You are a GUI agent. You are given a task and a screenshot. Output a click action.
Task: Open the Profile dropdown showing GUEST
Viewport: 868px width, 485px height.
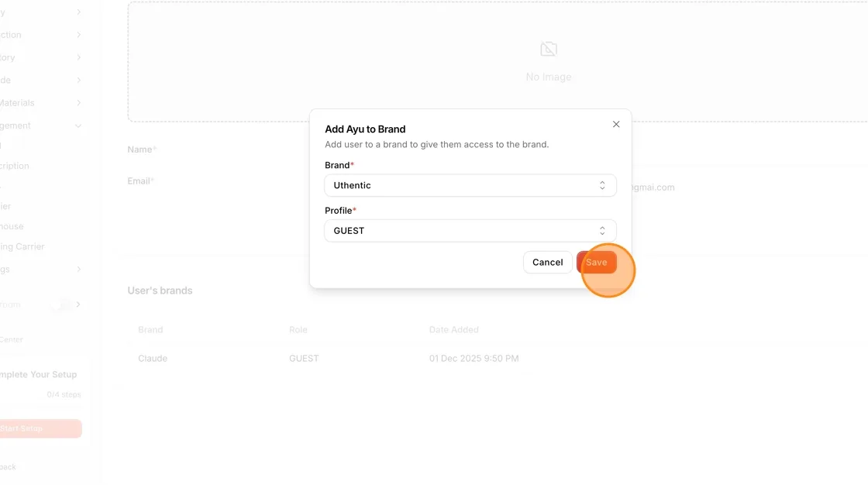tap(470, 231)
